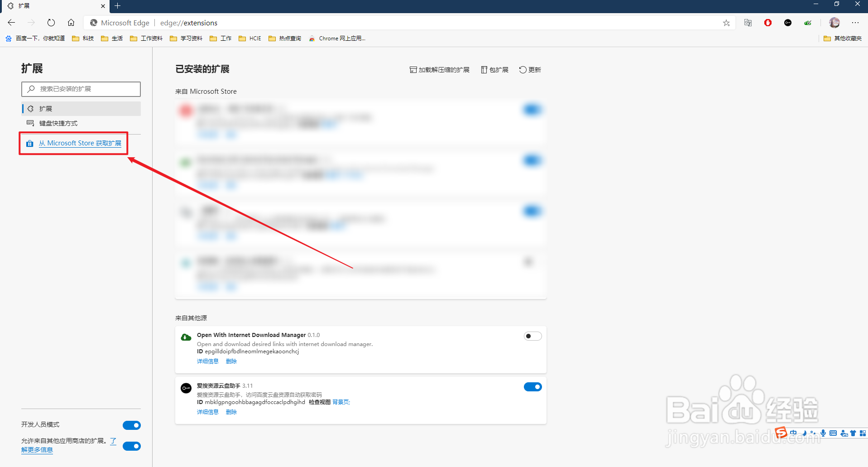Image resolution: width=868 pixels, height=467 pixels.
Task: Select the 扩展 sidebar item
Action: pos(82,109)
